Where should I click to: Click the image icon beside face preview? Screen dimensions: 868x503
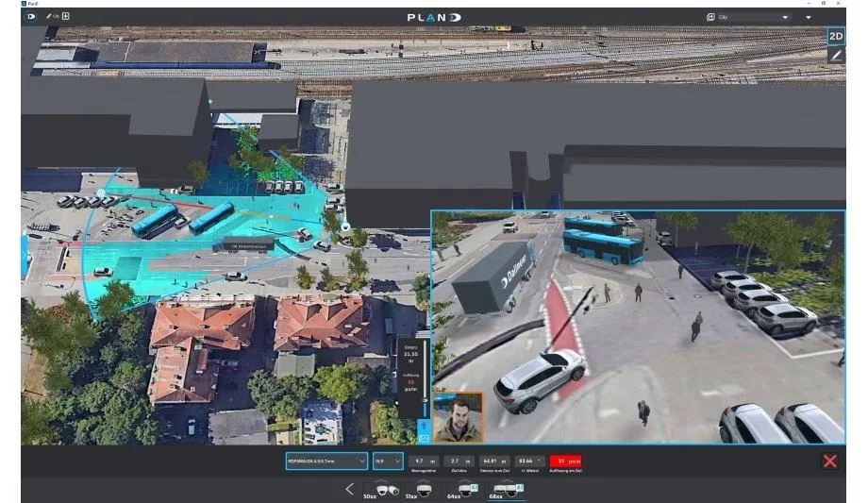(424, 437)
